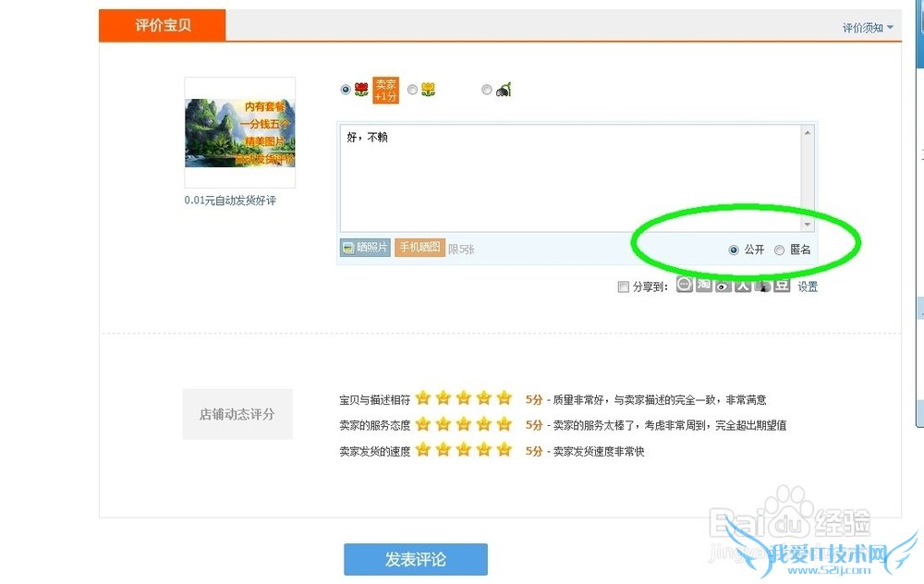924x584 pixels.
Task: Set 卖家的服务态度 to three stars
Action: tap(464, 424)
